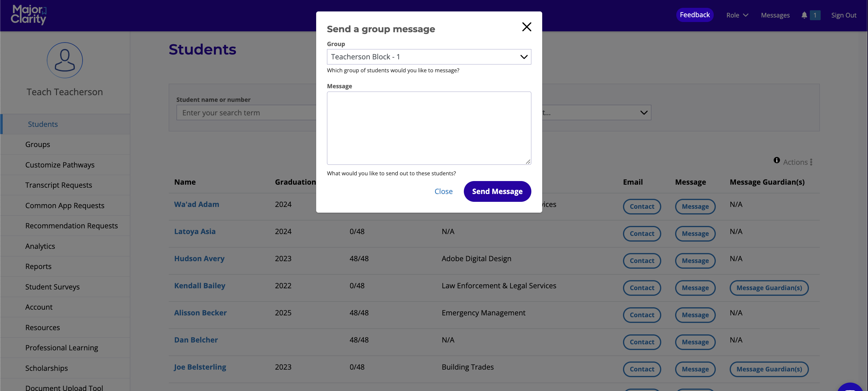Open the Actions three-dot menu
Image resolution: width=868 pixels, height=391 pixels.
(x=811, y=162)
